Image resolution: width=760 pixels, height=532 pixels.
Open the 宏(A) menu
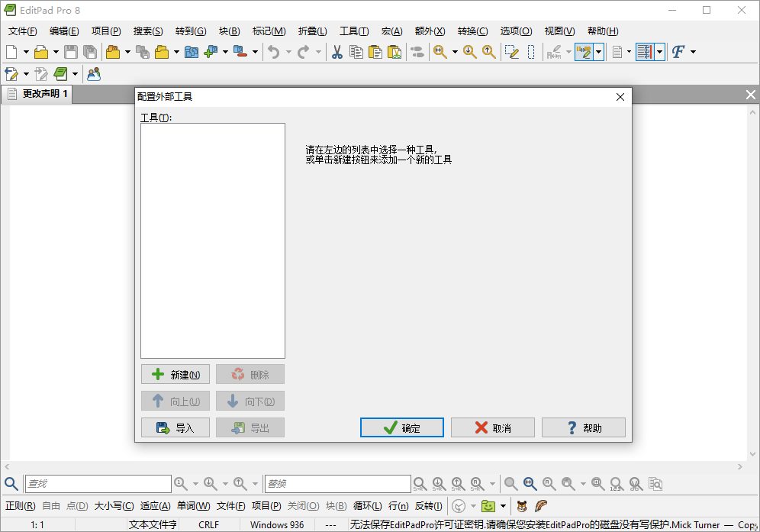[391, 31]
